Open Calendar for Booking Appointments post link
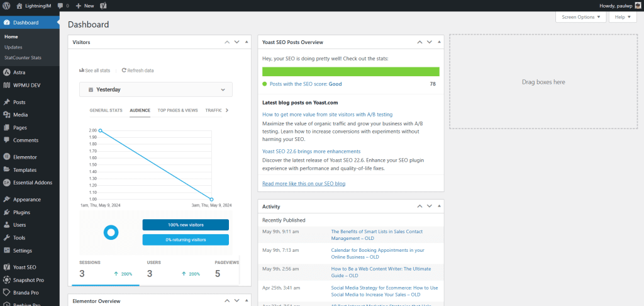This screenshot has width=644, height=306. click(377, 253)
